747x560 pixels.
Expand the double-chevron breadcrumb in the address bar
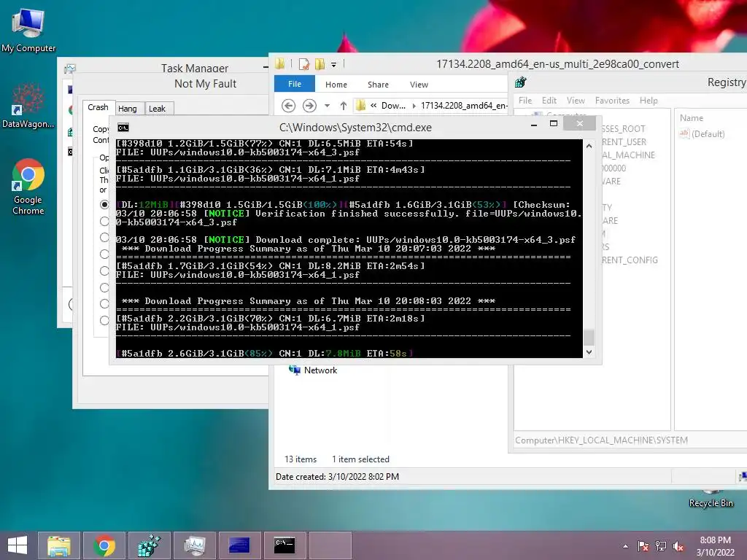pos(373,105)
